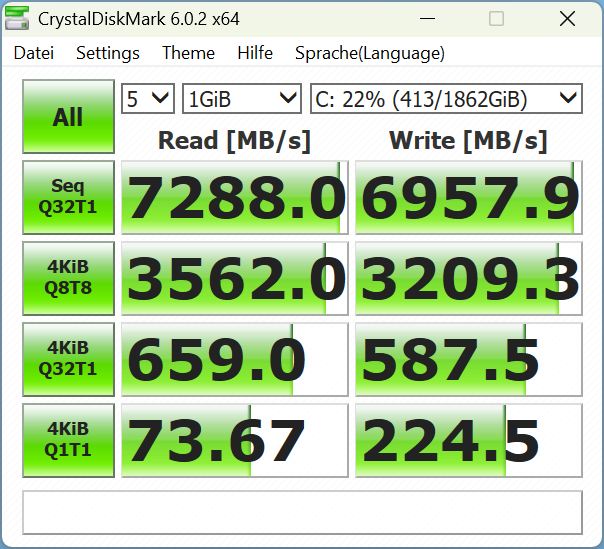The width and height of the screenshot is (604, 549).
Task: Expand the 1GiB test size dropdown
Action: tap(241, 98)
